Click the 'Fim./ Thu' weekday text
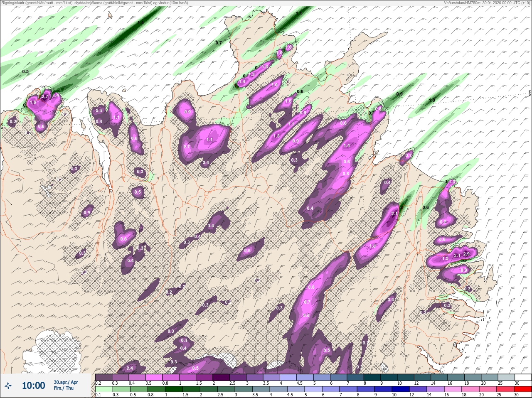The height and width of the screenshot is (398, 532). (64, 388)
